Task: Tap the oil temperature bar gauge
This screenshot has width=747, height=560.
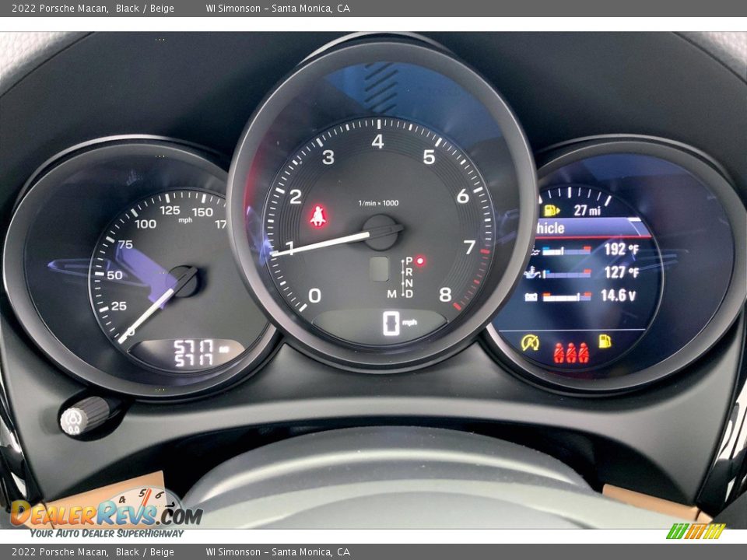Action: pyautogui.click(x=567, y=273)
